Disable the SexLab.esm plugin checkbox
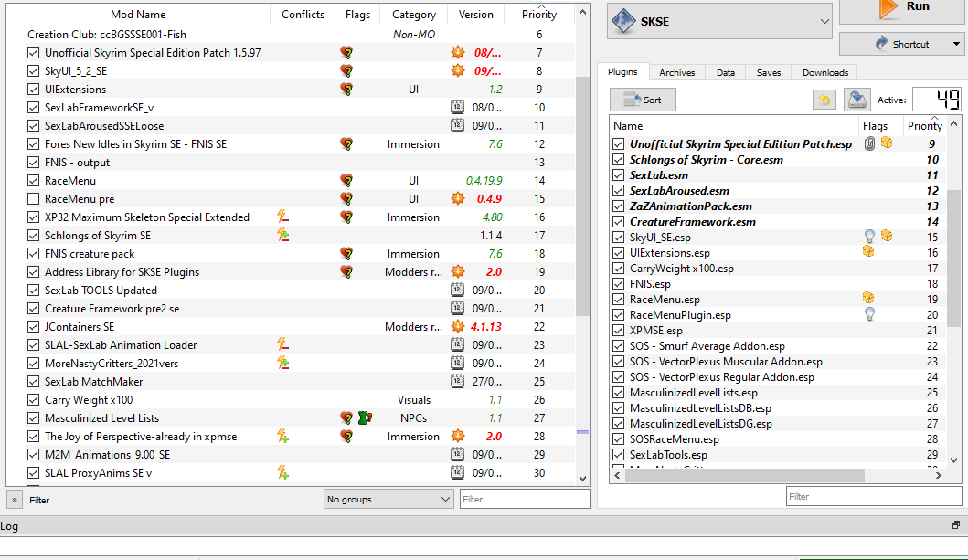 pyautogui.click(x=619, y=175)
